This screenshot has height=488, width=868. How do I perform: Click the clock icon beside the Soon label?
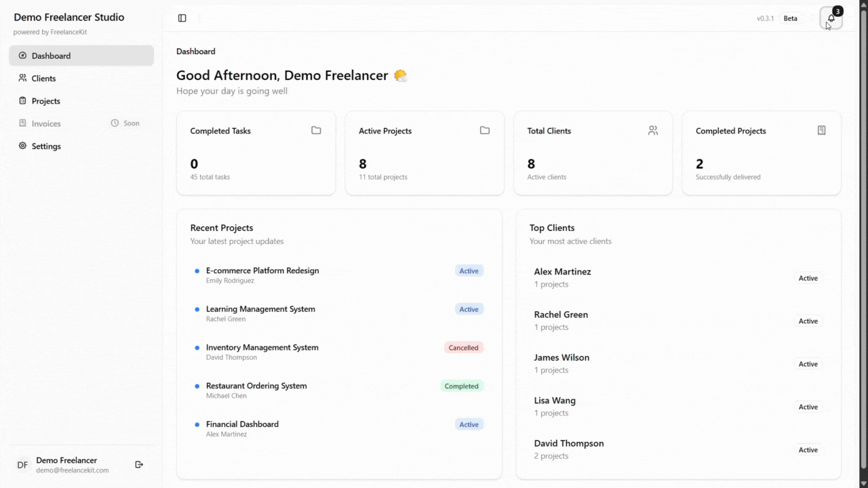[115, 123]
